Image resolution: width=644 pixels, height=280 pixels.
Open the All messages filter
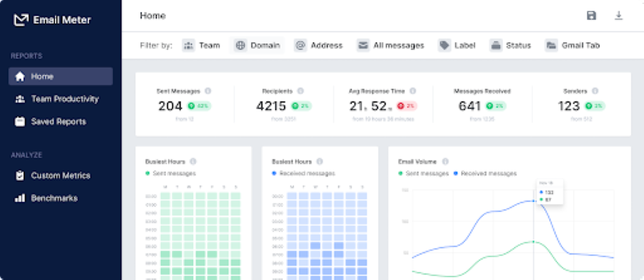[x=390, y=46]
